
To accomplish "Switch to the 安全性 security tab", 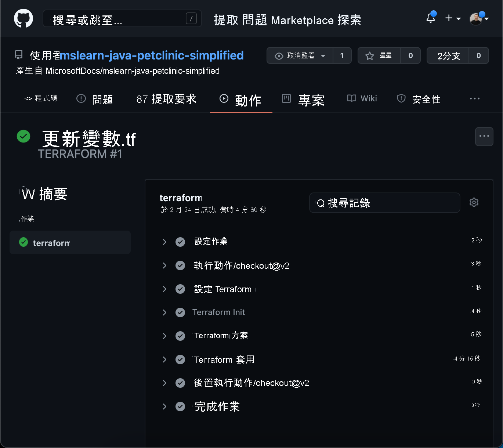I will pyautogui.click(x=419, y=99).
